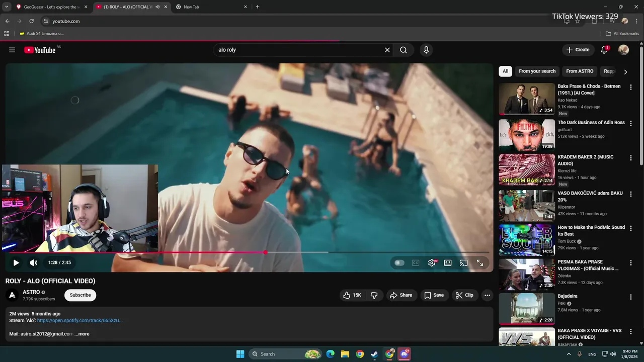Image resolution: width=644 pixels, height=362 pixels.
Task: Select the From ASTRO chip
Action: (x=580, y=71)
